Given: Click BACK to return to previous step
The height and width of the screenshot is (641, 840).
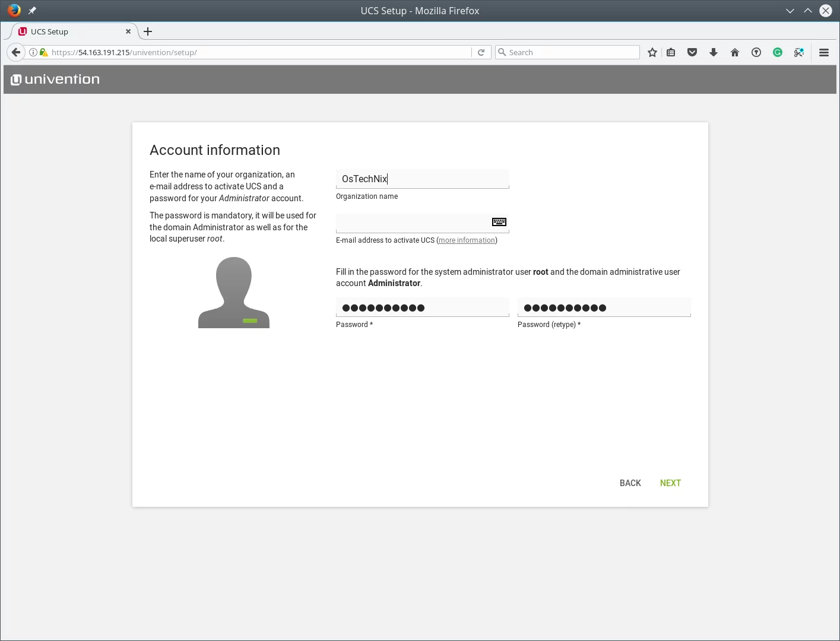Looking at the screenshot, I should (x=630, y=483).
